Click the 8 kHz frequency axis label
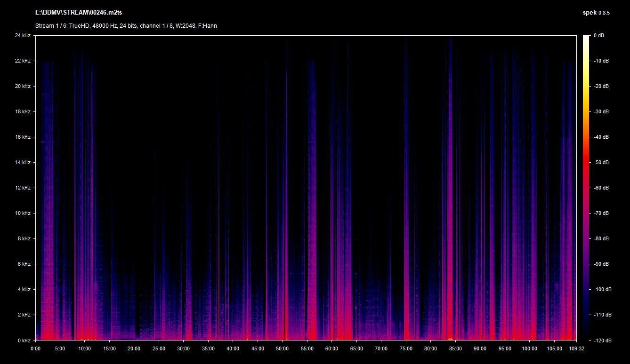Screen dimensions: 630x364 tap(24, 239)
